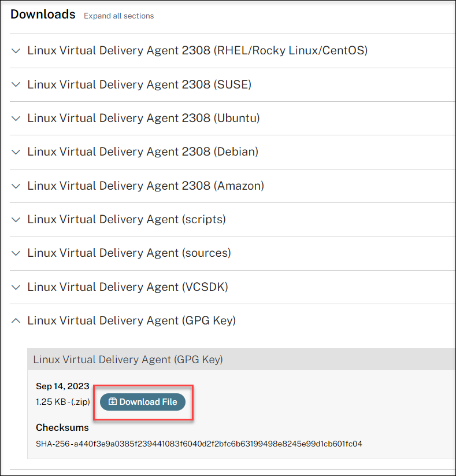Open Linux Virtual Delivery Agent (VCSDK) title
Image resolution: width=456 pixels, height=476 pixels.
pyautogui.click(x=127, y=287)
